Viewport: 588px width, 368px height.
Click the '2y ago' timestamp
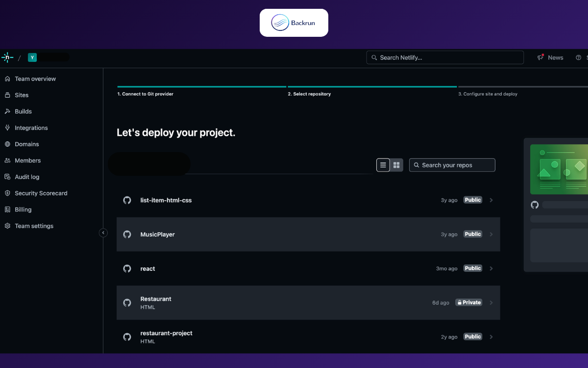[x=449, y=337]
